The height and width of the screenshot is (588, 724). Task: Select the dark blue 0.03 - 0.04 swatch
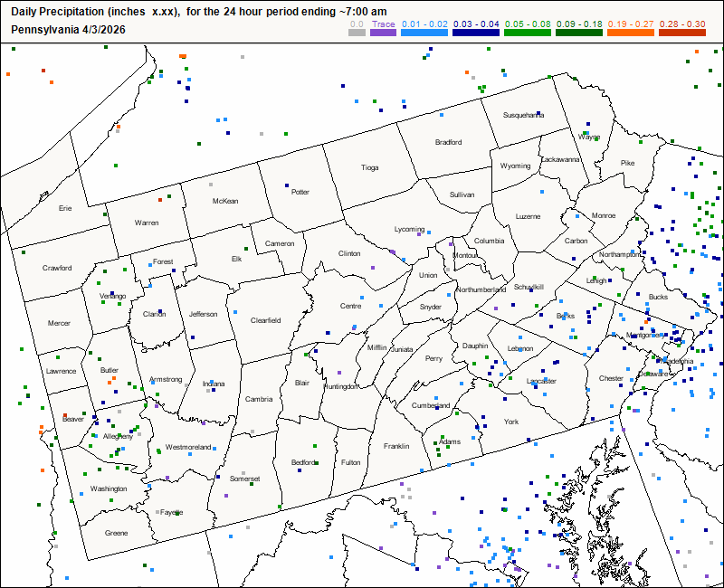(477, 33)
